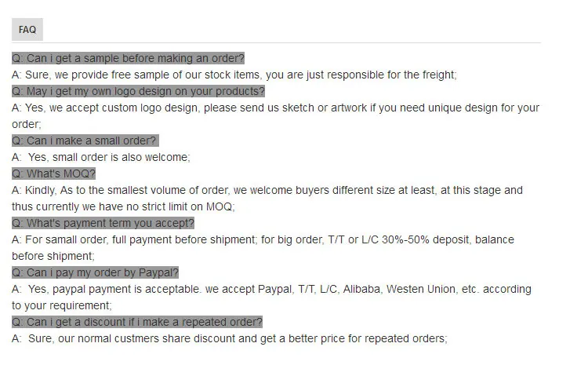588x376 pixels.
Task: Click the word "Alibaba" in the answer
Action: 361,289
